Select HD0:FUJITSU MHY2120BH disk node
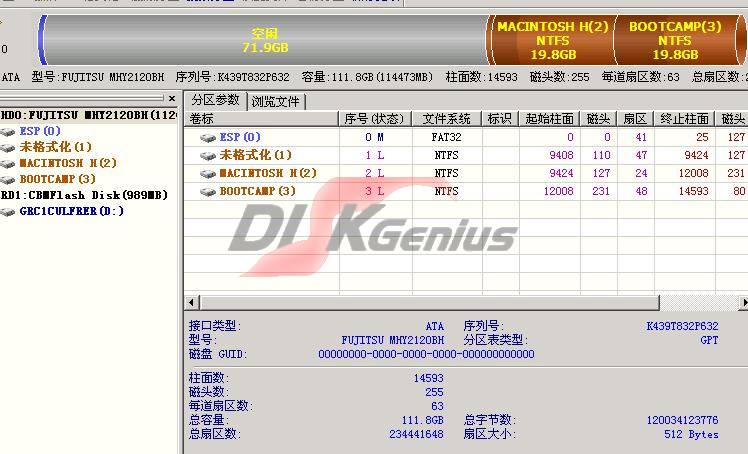Screen dimensions: 748x454 89,115
